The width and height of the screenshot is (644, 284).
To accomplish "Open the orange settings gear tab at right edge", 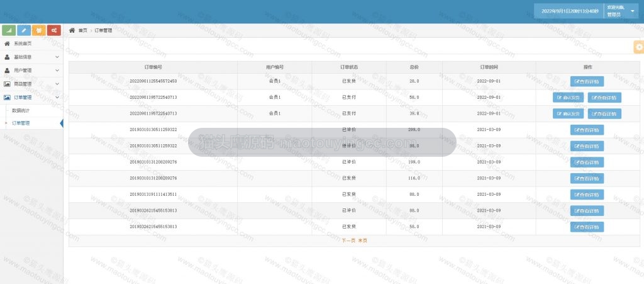I will pos(639,47).
